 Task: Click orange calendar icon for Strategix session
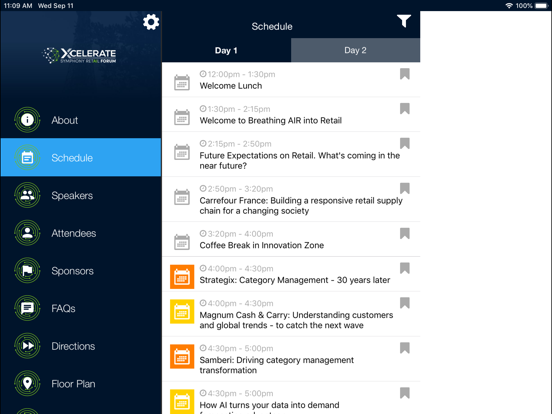[x=182, y=277]
